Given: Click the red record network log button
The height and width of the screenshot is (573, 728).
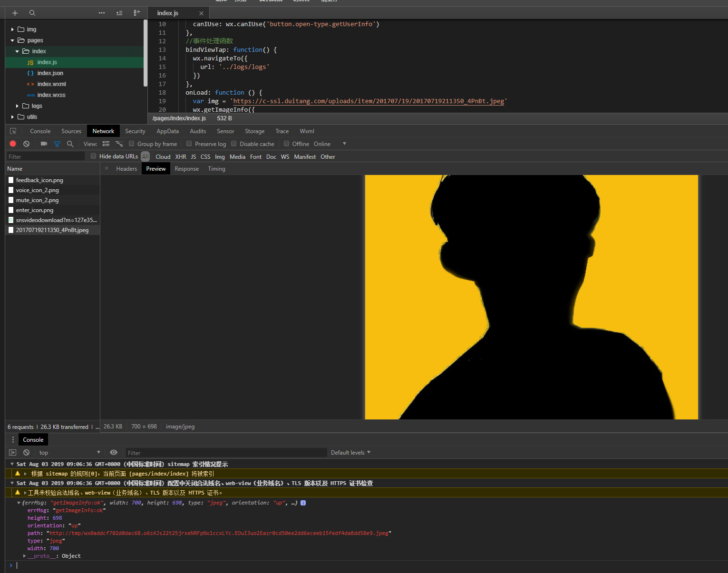Looking at the screenshot, I should [x=13, y=144].
